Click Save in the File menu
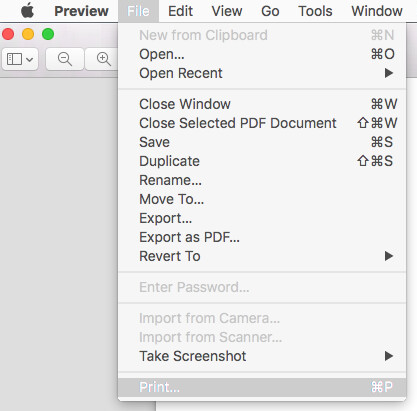Screen dimensions: 417x411 click(x=262, y=142)
